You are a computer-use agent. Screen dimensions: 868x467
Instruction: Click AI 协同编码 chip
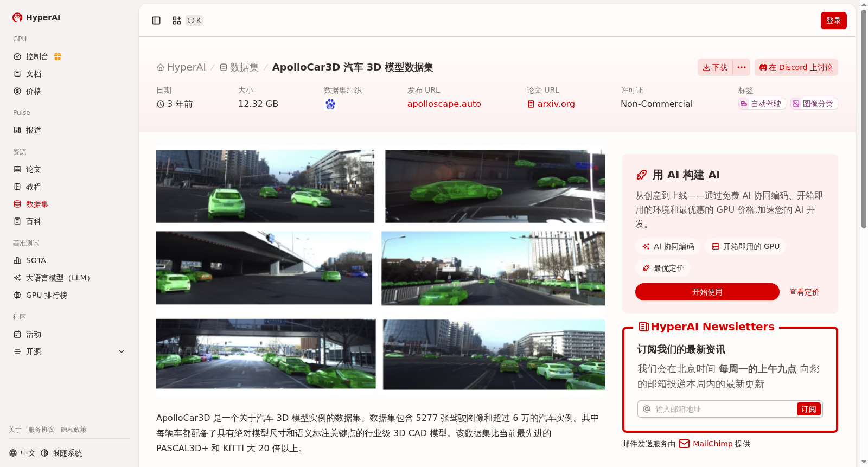pos(668,246)
